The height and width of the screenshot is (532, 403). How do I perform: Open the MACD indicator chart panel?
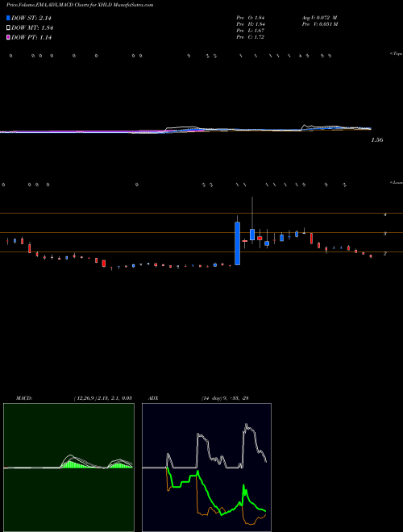click(69, 468)
